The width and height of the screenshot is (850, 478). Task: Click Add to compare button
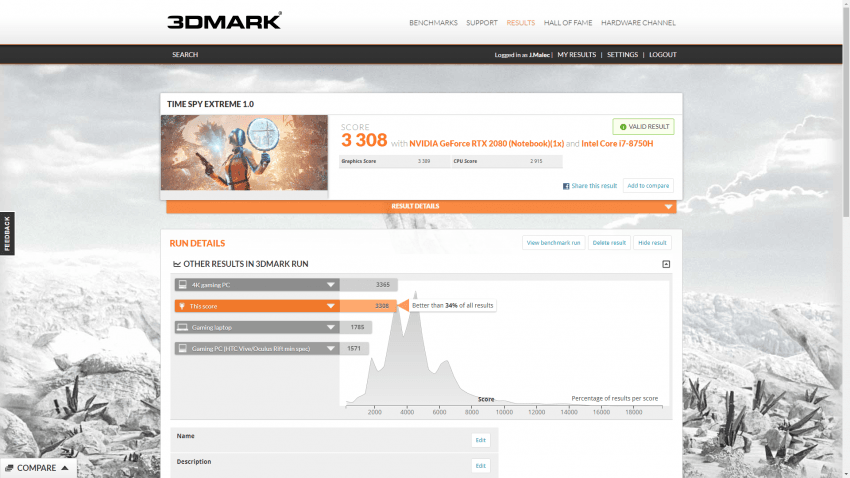(648, 186)
